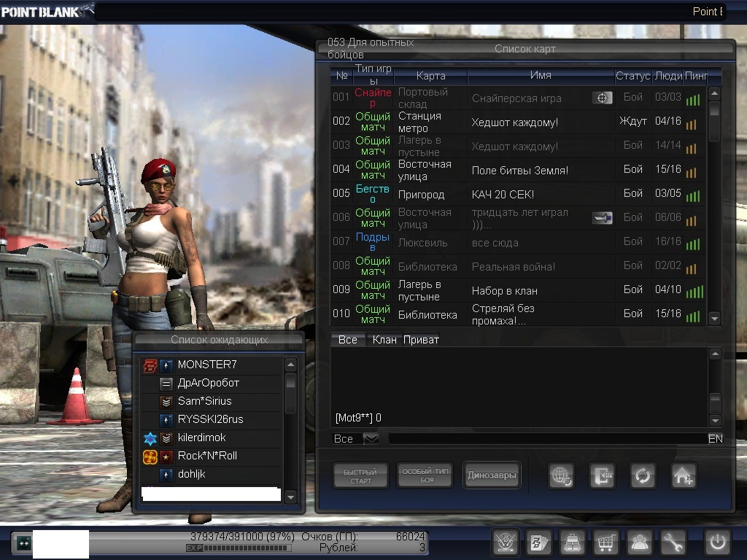Select room 002 Станция метро
The image size is (747, 560).
tap(511, 122)
